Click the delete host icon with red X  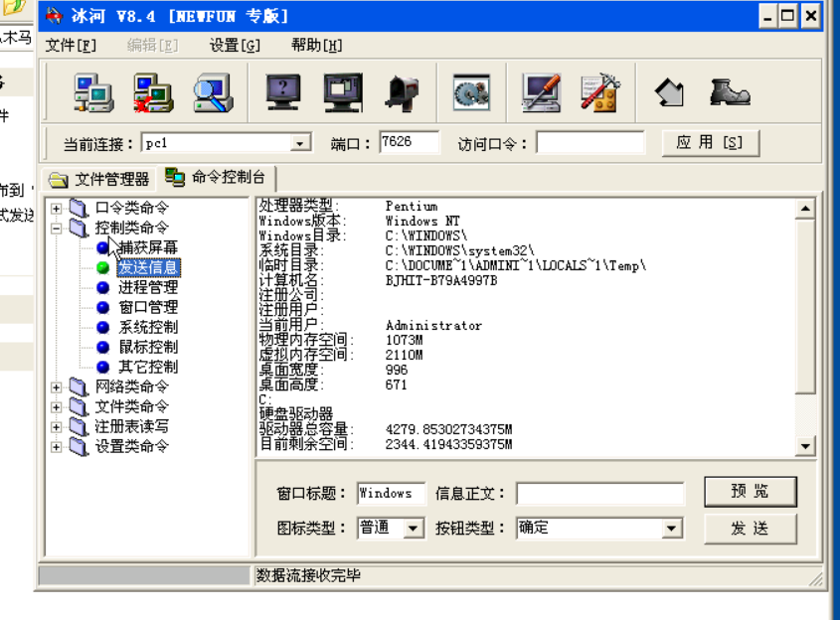[x=154, y=92]
